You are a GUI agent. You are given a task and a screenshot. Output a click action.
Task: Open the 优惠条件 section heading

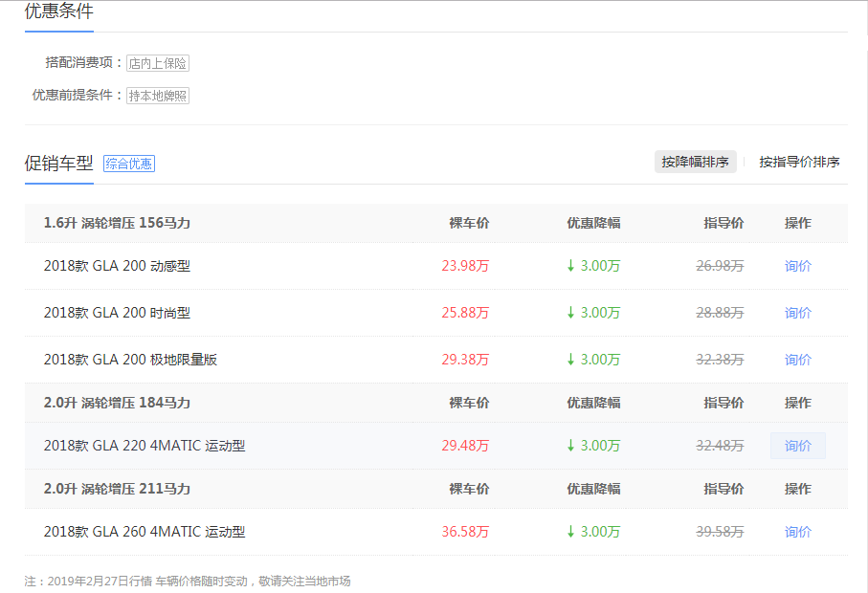pyautogui.click(x=58, y=11)
